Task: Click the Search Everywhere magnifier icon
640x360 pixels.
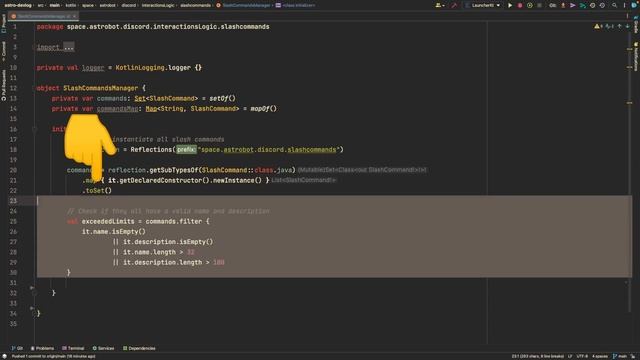Action: [x=614, y=5]
